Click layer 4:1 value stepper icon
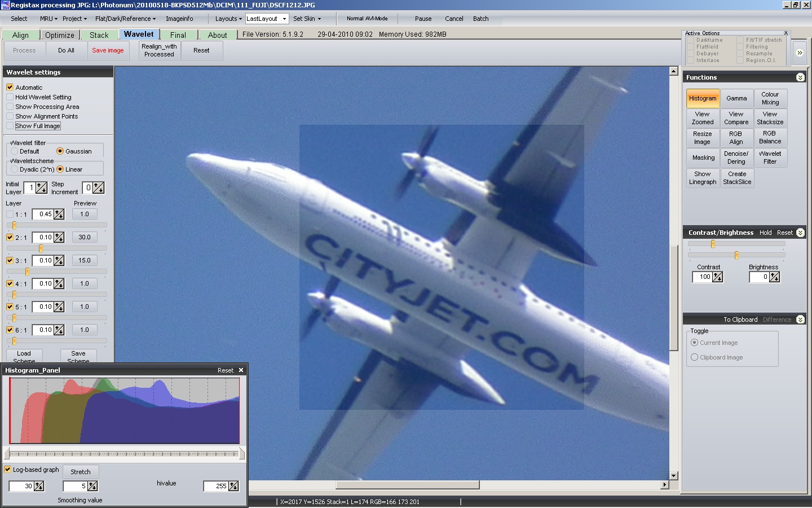Viewport: 812px width, 508px height. [59, 284]
